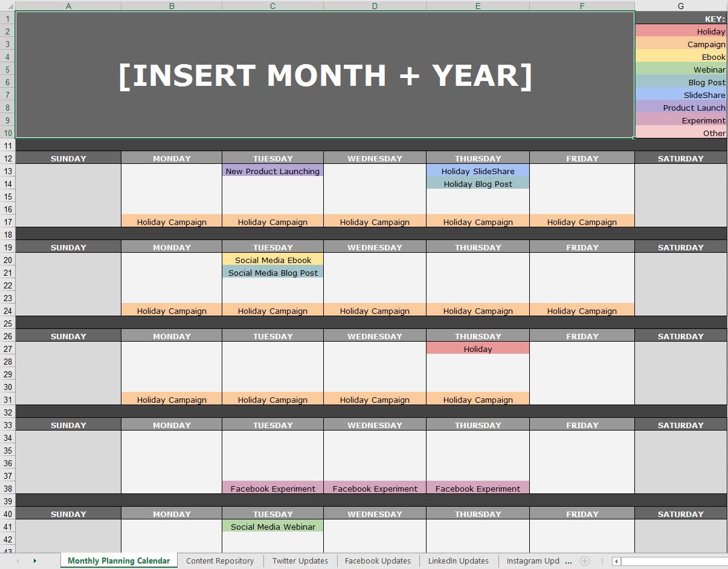This screenshot has height=569, width=728.
Task: Click the Social Media Ebook cell
Action: pyautogui.click(x=272, y=260)
